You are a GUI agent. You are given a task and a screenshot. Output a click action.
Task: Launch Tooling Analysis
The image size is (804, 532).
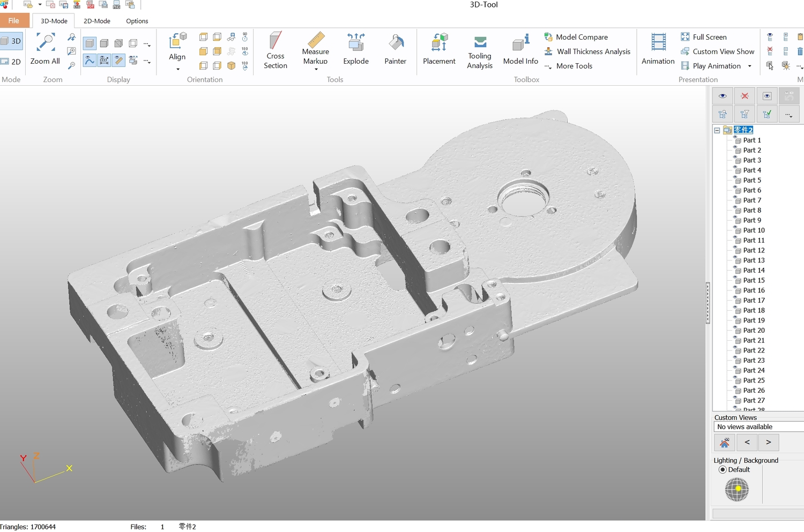(480, 51)
